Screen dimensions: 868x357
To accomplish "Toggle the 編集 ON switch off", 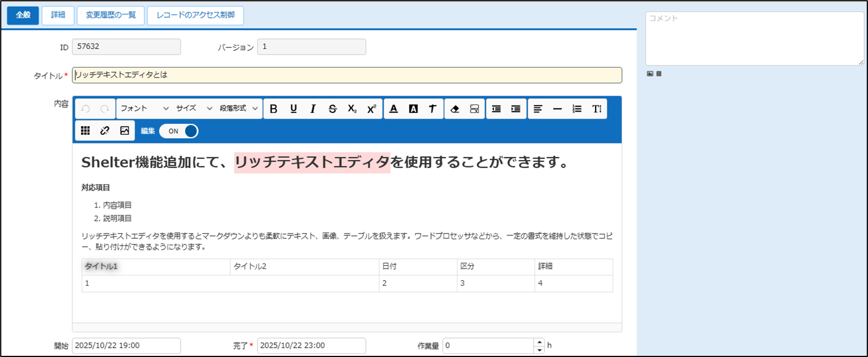I will [179, 131].
